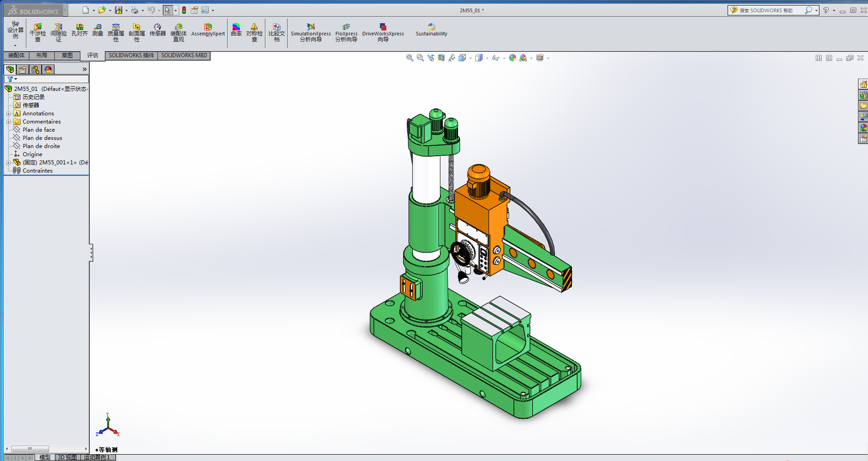Launch the AssemblyXpert tool
This screenshot has height=461, width=868.
click(x=208, y=30)
